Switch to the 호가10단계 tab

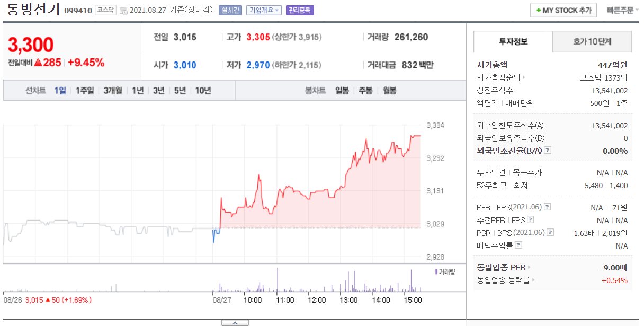(x=592, y=41)
